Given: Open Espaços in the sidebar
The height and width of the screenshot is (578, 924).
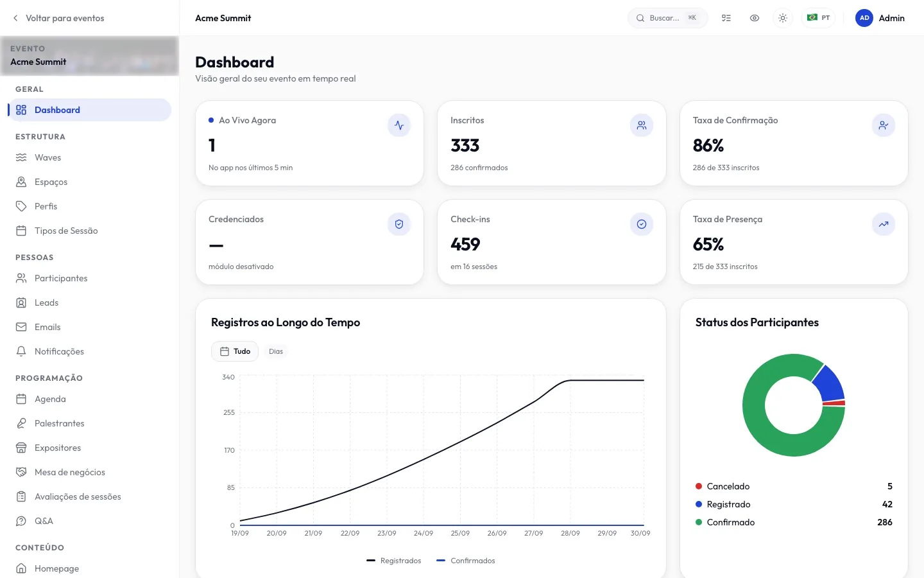Looking at the screenshot, I should click(90, 182).
